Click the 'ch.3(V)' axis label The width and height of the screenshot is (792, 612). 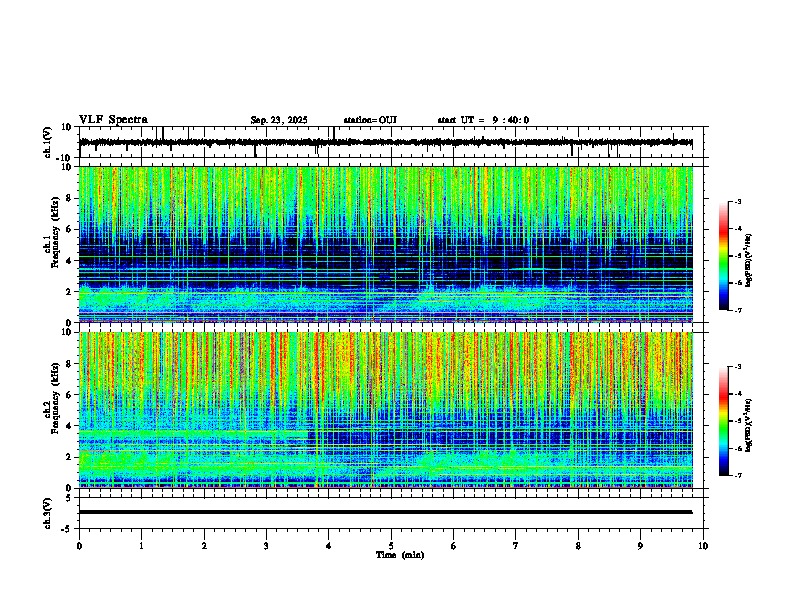(x=48, y=514)
